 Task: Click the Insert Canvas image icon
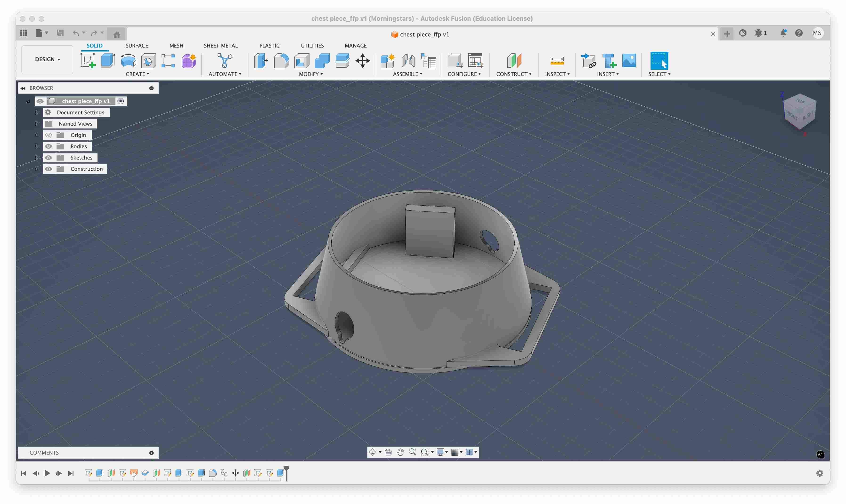[x=629, y=61]
